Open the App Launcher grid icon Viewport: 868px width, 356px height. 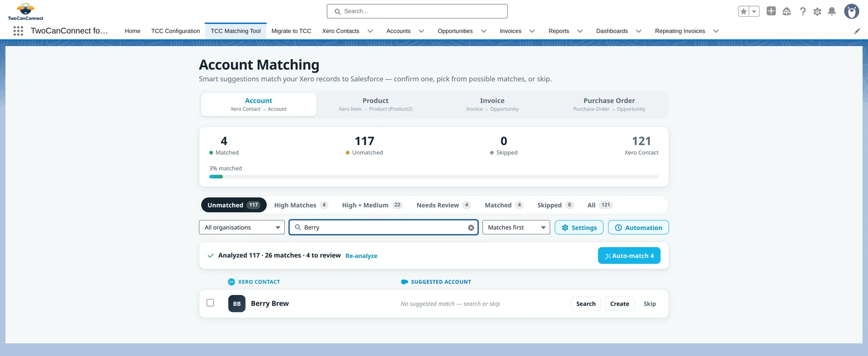point(18,31)
